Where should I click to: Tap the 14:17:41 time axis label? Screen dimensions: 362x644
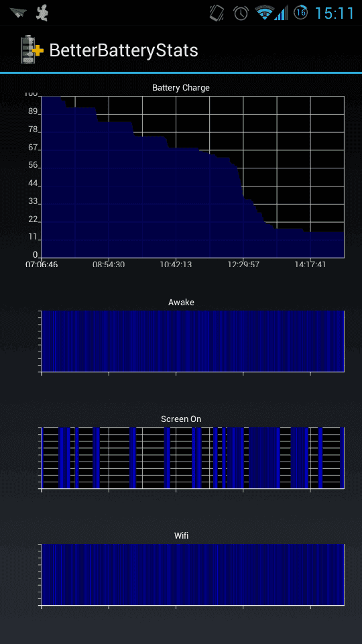tap(310, 264)
